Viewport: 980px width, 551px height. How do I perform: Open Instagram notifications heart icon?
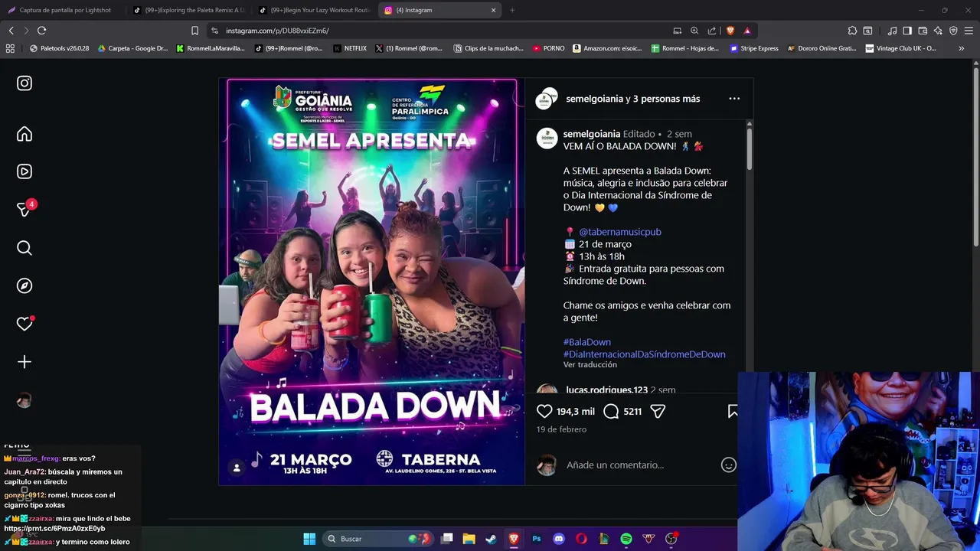[24, 324]
